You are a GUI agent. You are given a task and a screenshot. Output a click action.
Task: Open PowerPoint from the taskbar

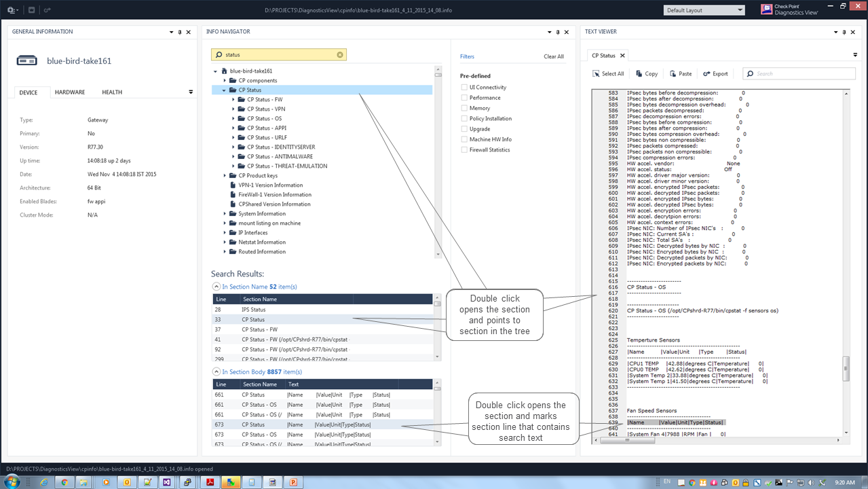tap(294, 482)
